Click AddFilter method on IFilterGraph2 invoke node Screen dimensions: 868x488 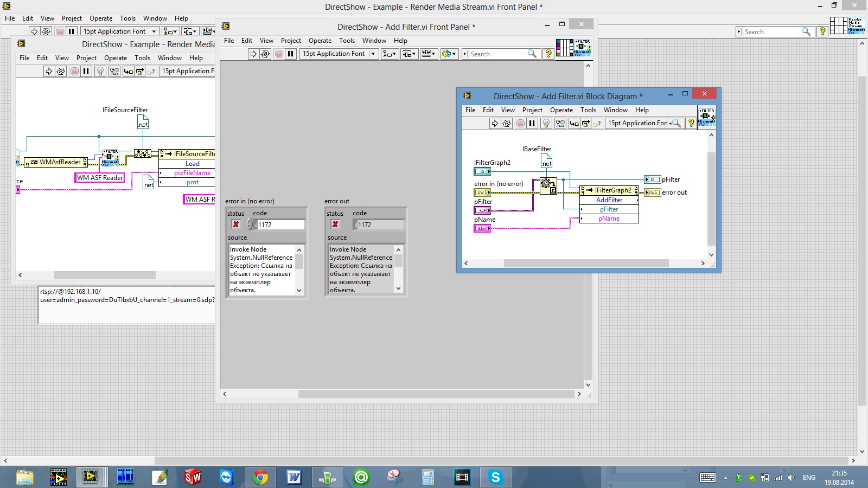click(609, 200)
